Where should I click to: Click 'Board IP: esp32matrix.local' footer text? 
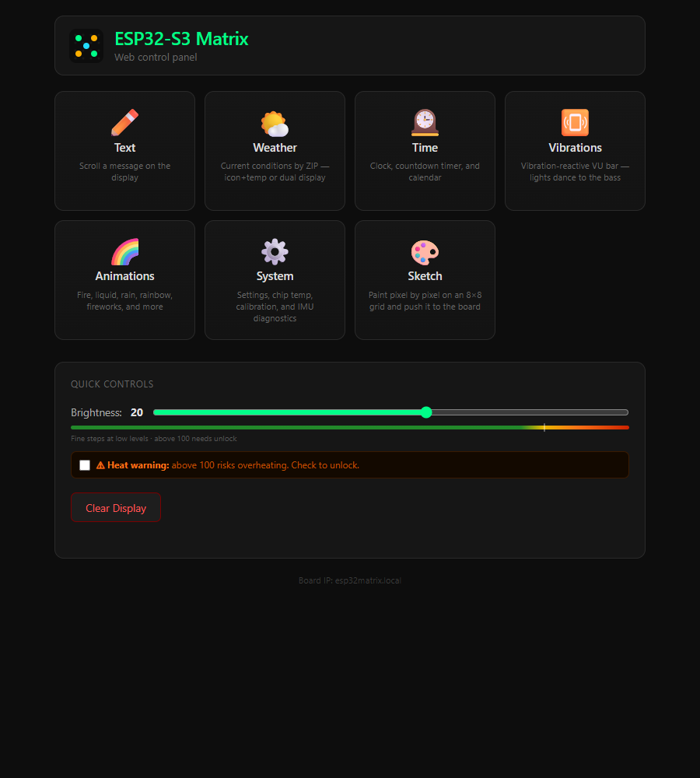tap(350, 580)
